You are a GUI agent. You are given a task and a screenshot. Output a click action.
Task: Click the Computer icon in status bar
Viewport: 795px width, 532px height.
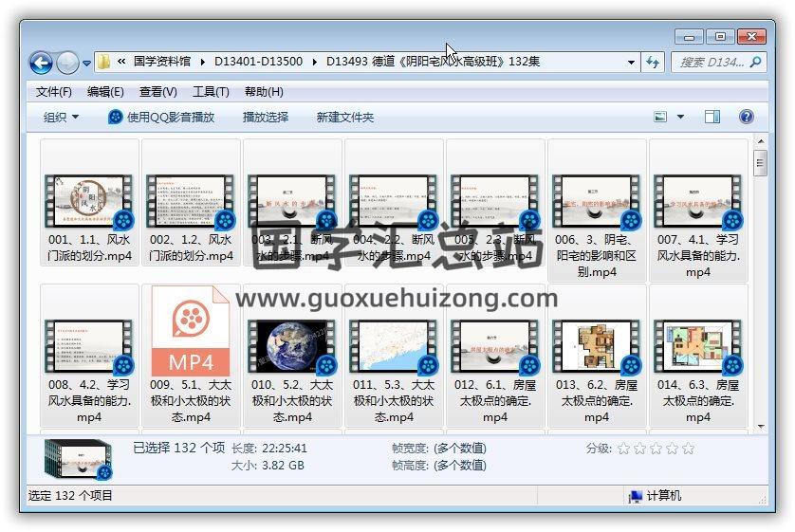point(636,496)
